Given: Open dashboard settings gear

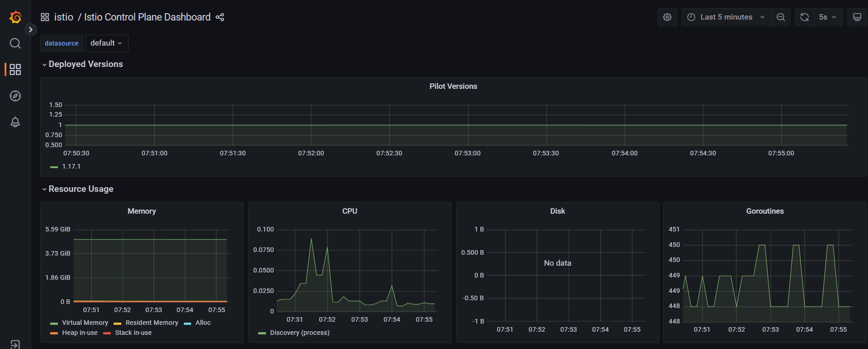Looking at the screenshot, I should click(x=667, y=17).
